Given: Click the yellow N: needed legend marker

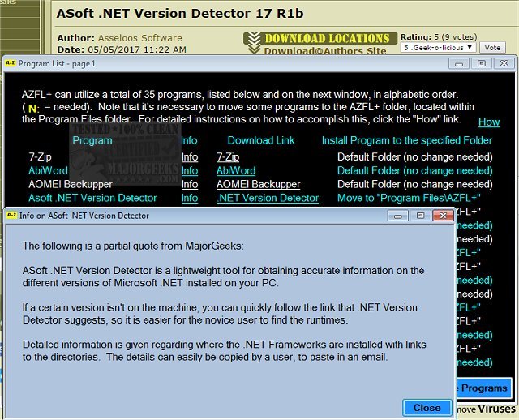Looking at the screenshot, I should point(33,109).
